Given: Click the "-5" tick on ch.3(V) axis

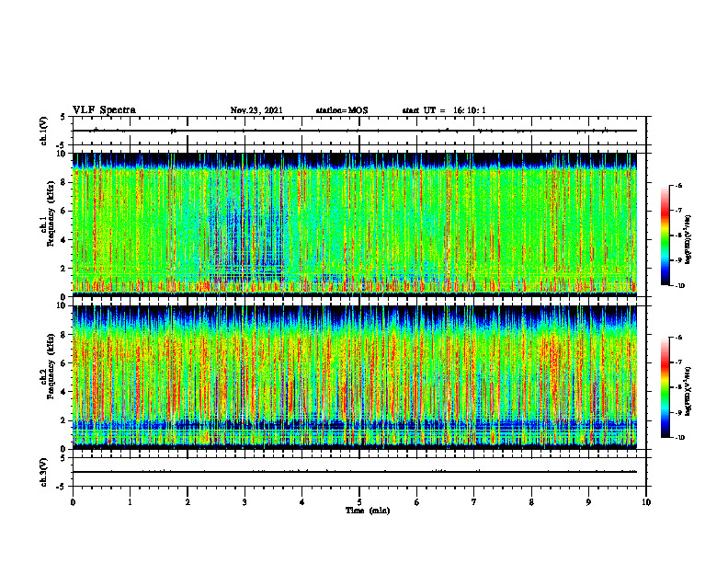Looking at the screenshot, I should pos(62,487).
